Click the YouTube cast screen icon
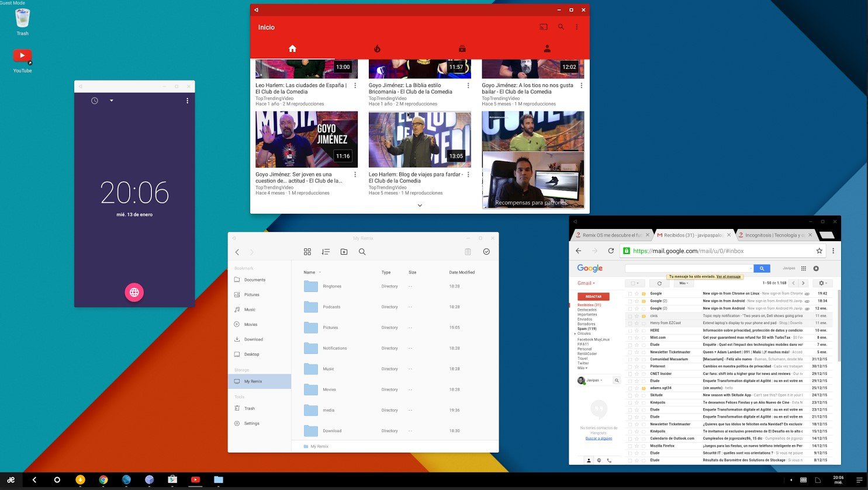868x490 pixels. click(544, 27)
